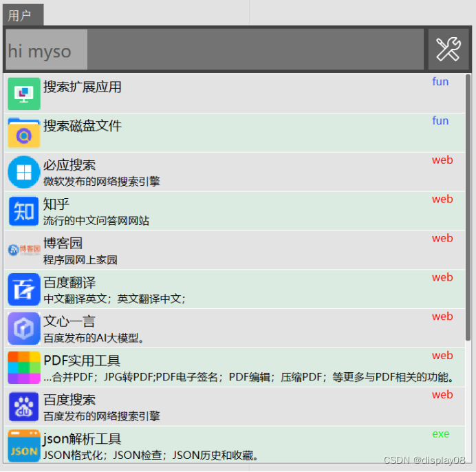Click the web tag on 百度翻译 row
The height and width of the screenshot is (472, 476).
click(442, 277)
